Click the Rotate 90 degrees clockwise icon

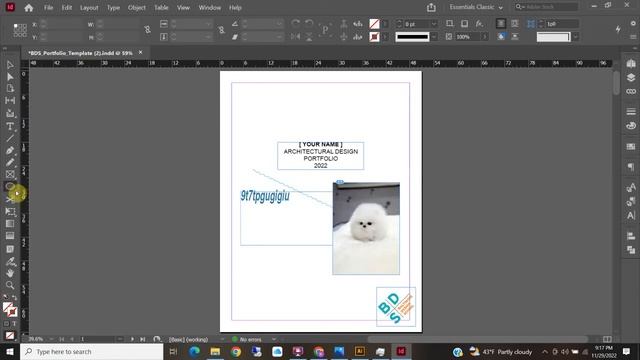(296, 24)
